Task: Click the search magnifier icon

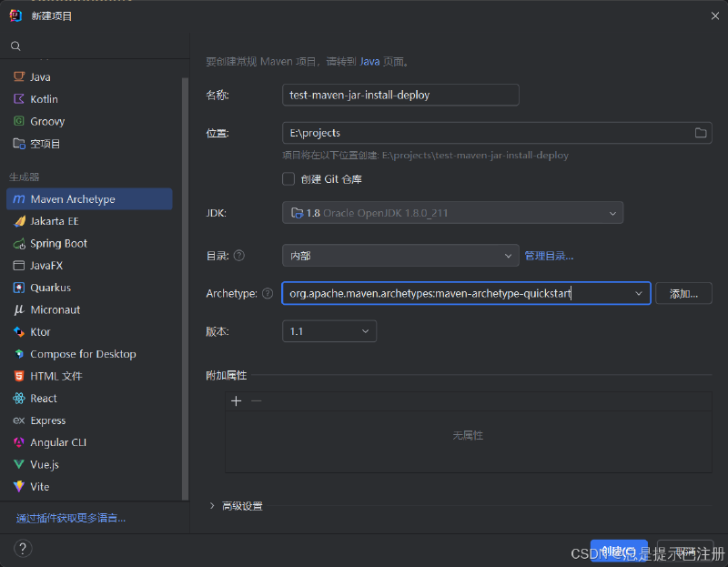Action: click(x=15, y=46)
